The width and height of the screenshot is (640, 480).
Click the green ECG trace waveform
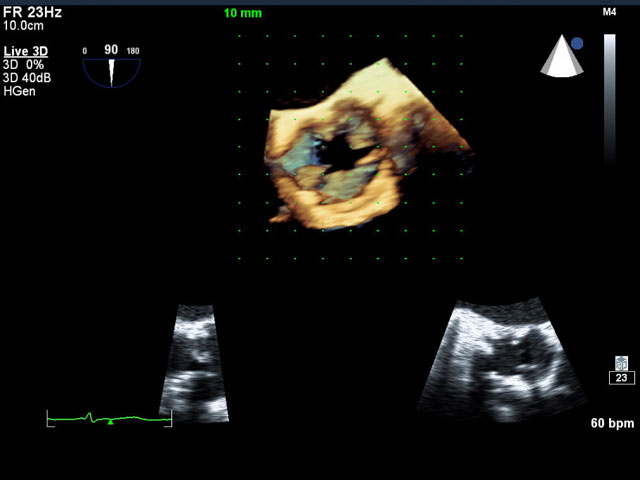click(x=109, y=418)
